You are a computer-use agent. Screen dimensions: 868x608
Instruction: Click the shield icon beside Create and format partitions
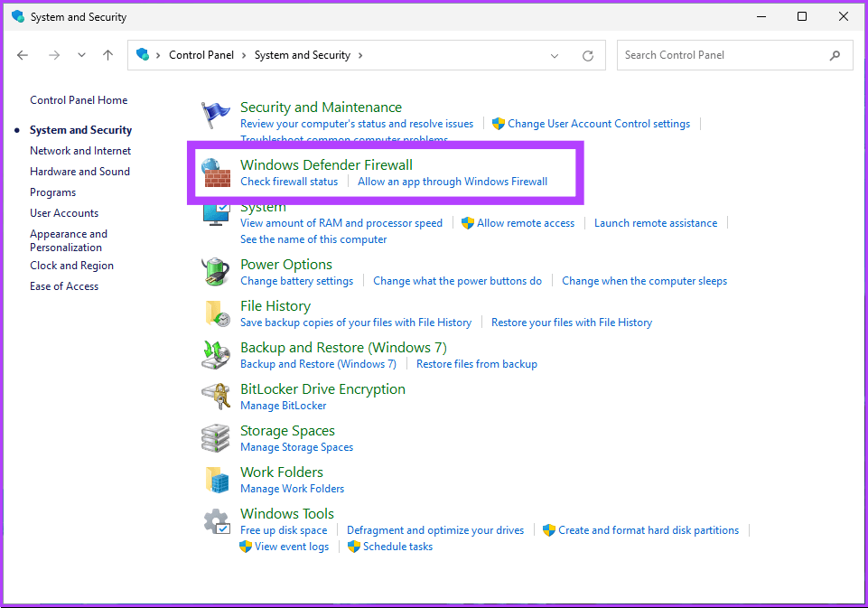coord(548,530)
